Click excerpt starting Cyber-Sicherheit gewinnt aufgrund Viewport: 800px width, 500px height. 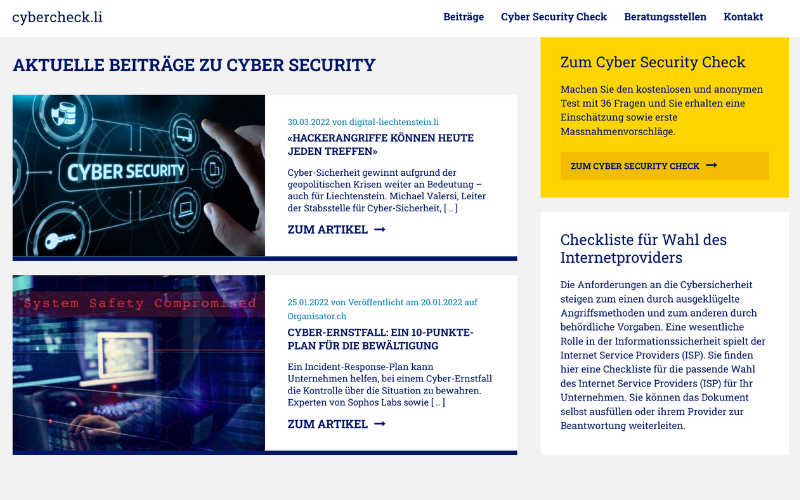[x=387, y=190]
